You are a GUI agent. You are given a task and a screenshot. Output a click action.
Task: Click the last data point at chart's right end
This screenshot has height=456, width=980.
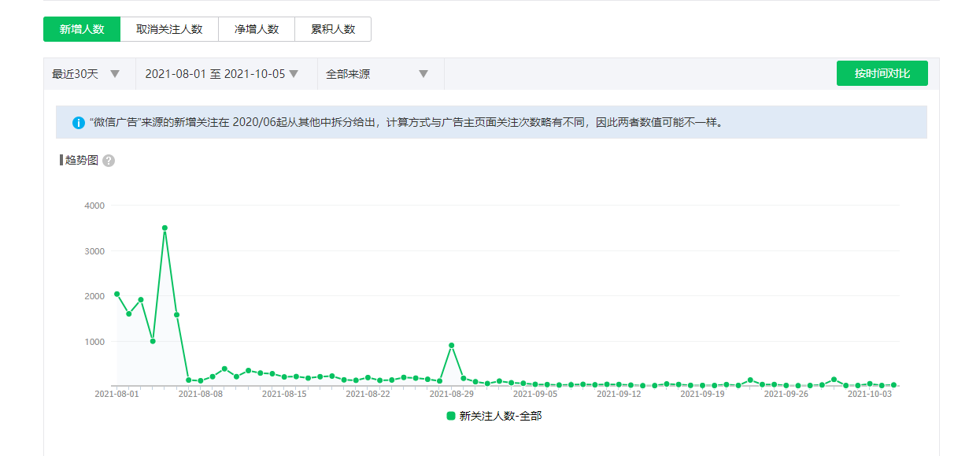(893, 385)
